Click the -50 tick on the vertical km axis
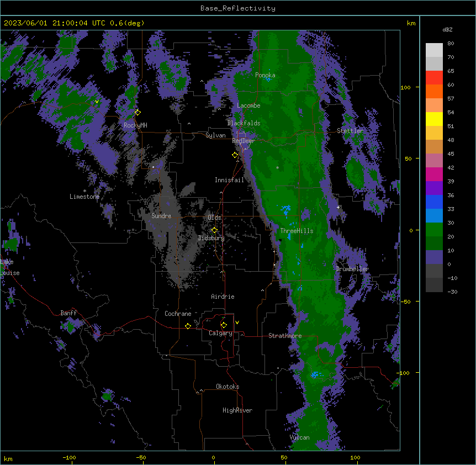The height and width of the screenshot is (465, 476). 405,302
